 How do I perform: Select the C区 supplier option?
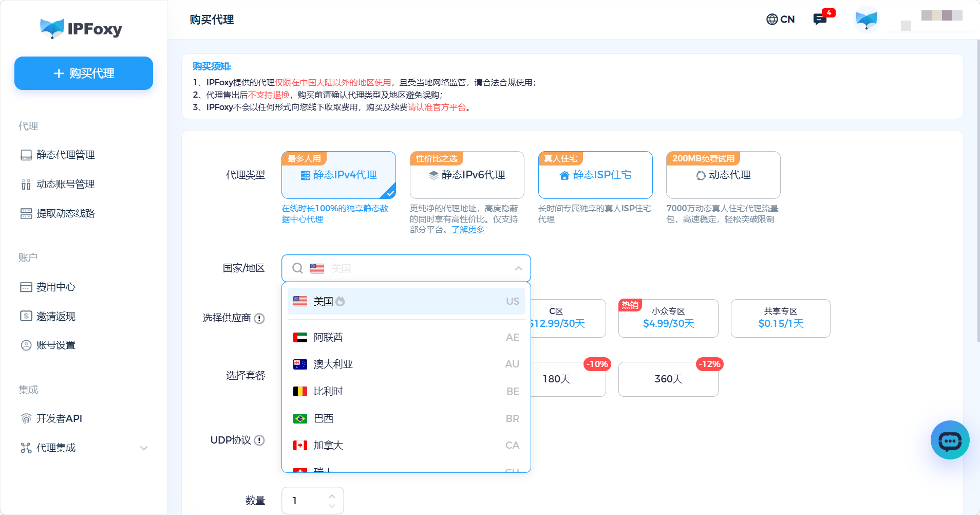(568, 318)
